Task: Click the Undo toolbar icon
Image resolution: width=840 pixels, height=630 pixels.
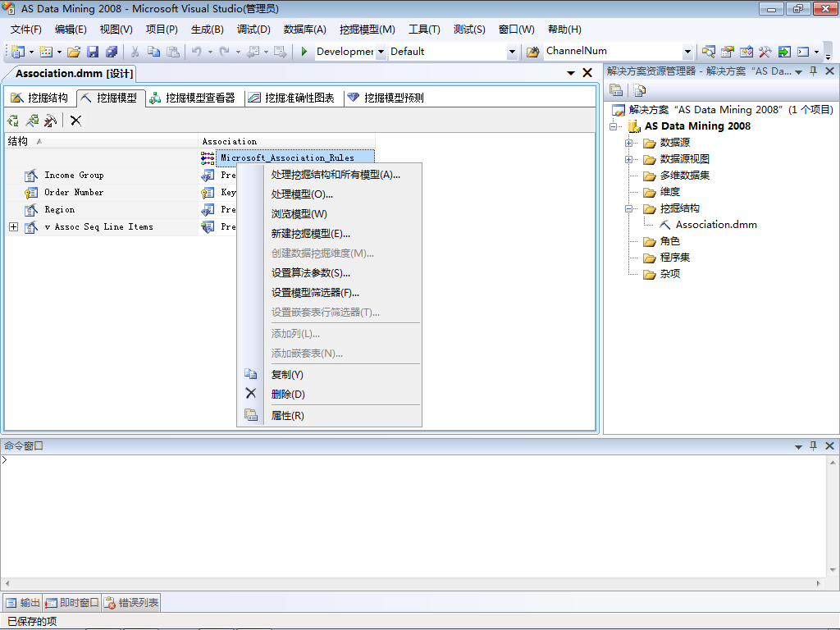Action: (197, 52)
